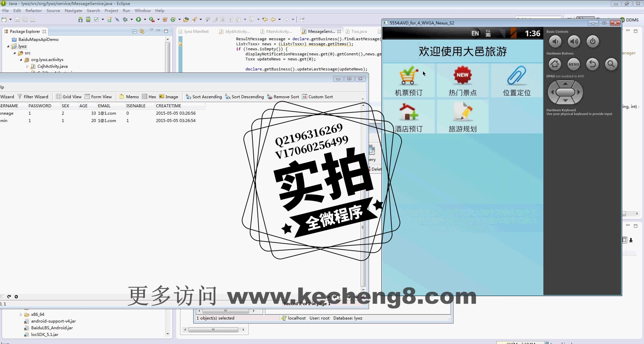Open dropdown next to Back arrow
This screenshot has height=344, width=644.
tap(279, 19)
